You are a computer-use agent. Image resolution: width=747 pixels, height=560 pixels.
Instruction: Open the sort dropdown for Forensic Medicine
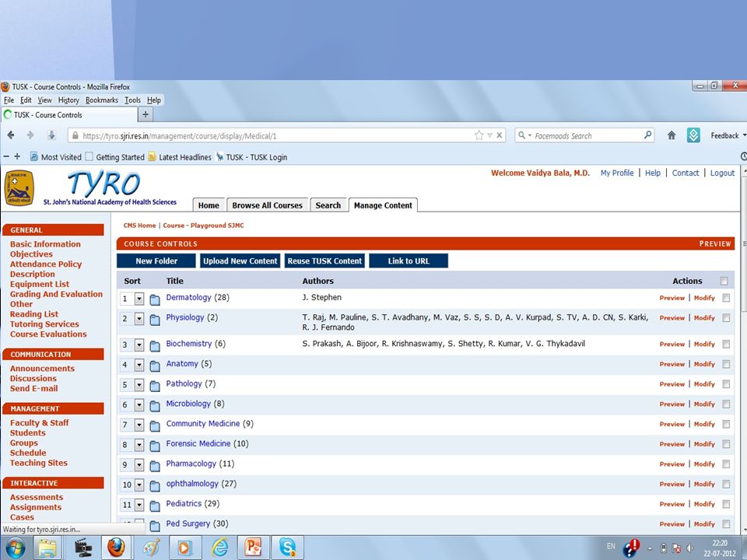tap(139, 445)
